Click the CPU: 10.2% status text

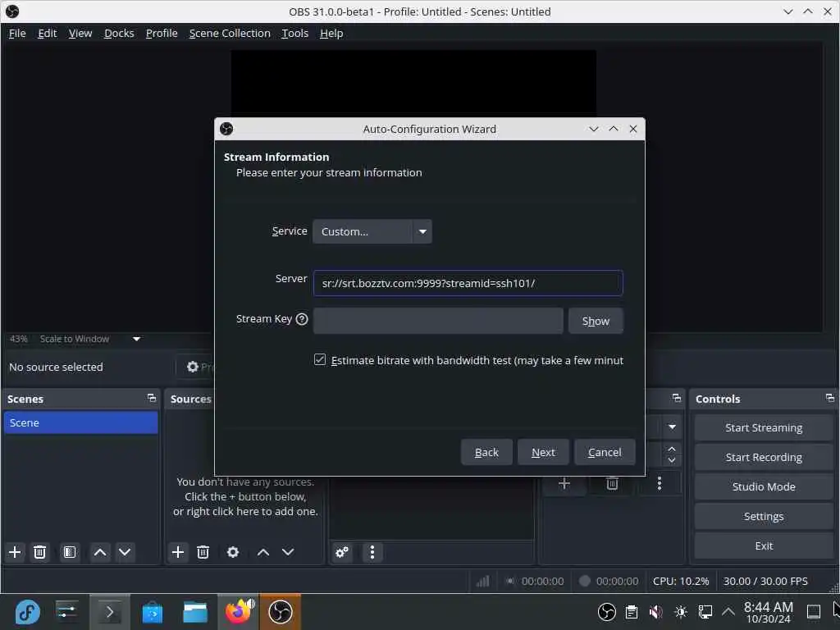point(680,581)
